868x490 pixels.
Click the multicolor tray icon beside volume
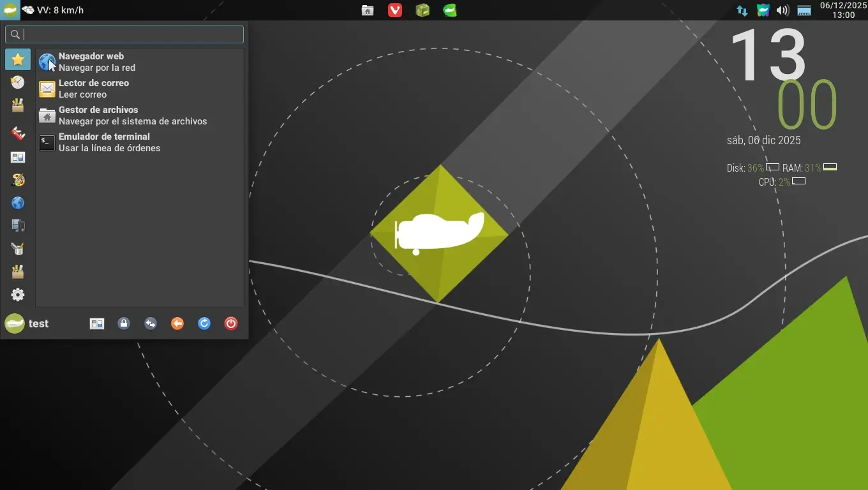coord(763,10)
